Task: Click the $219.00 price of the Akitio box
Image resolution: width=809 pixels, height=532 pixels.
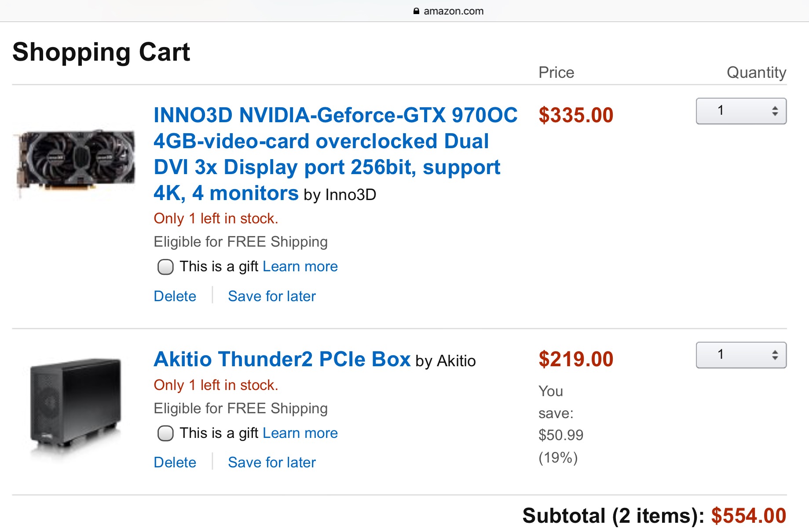Action: [575, 359]
